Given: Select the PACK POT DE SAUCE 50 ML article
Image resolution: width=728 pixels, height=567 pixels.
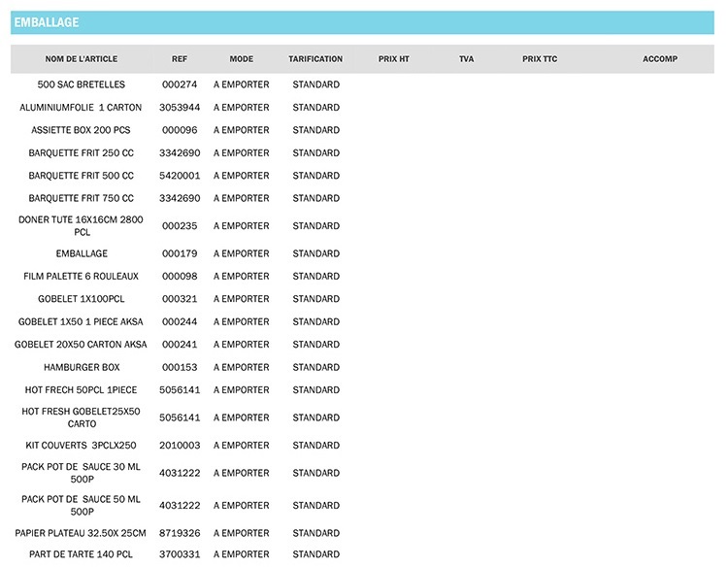Looking at the screenshot, I should pyautogui.click(x=81, y=505).
